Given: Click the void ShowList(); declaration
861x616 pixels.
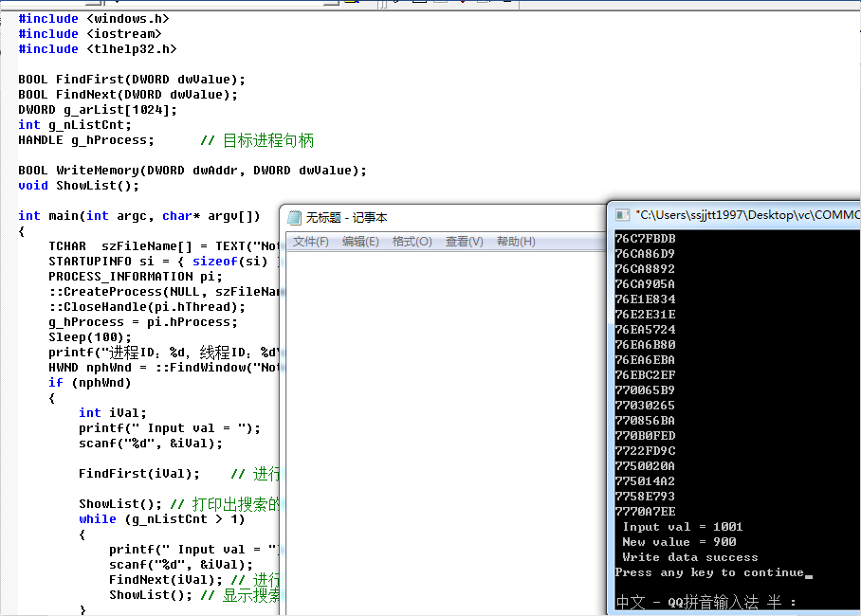Looking at the screenshot, I should coord(78,186).
